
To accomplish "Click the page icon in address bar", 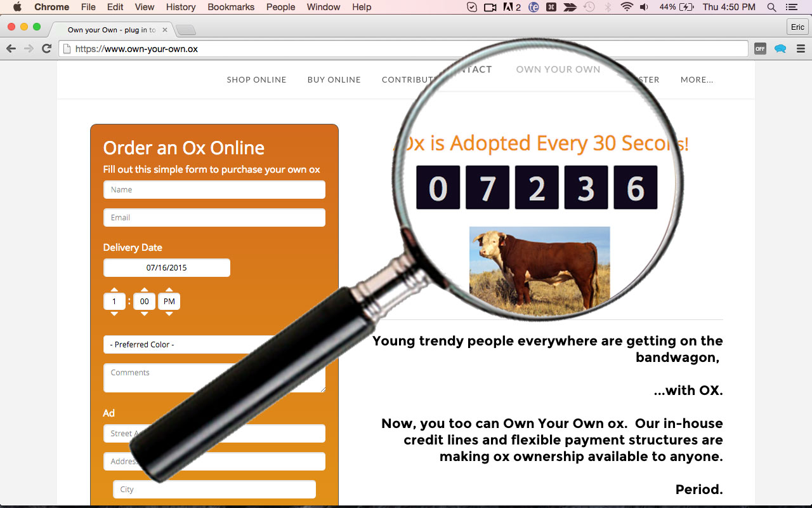I will 67,49.
